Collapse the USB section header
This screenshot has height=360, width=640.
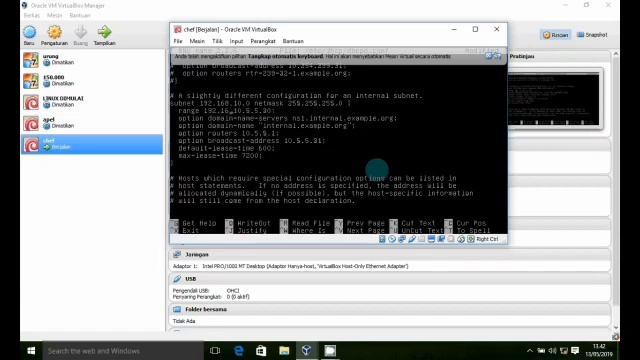point(390,279)
